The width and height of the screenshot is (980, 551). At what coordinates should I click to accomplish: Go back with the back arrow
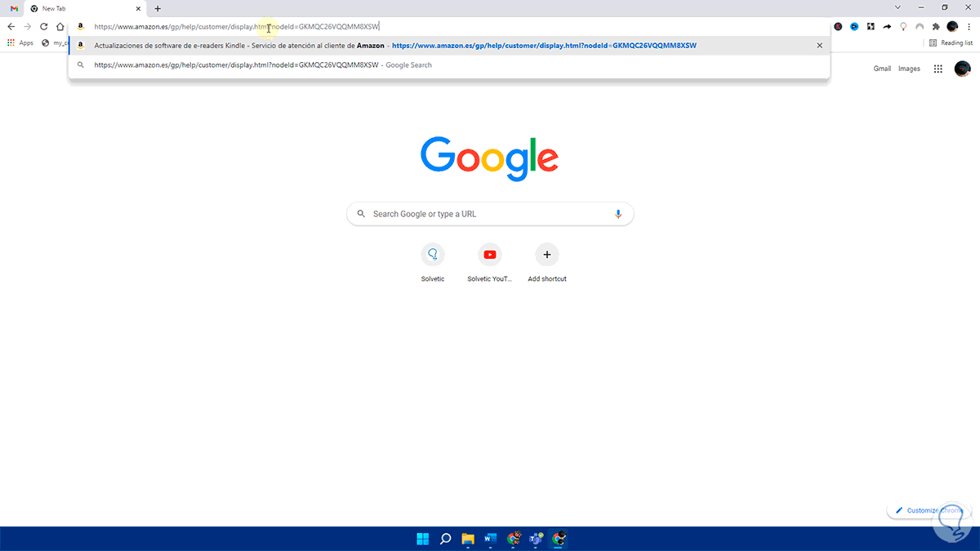[x=11, y=26]
